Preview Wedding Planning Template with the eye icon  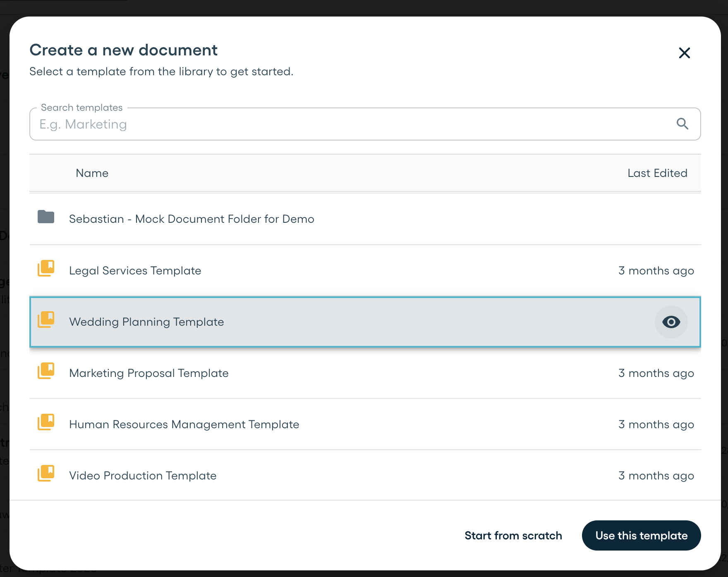[x=671, y=322]
